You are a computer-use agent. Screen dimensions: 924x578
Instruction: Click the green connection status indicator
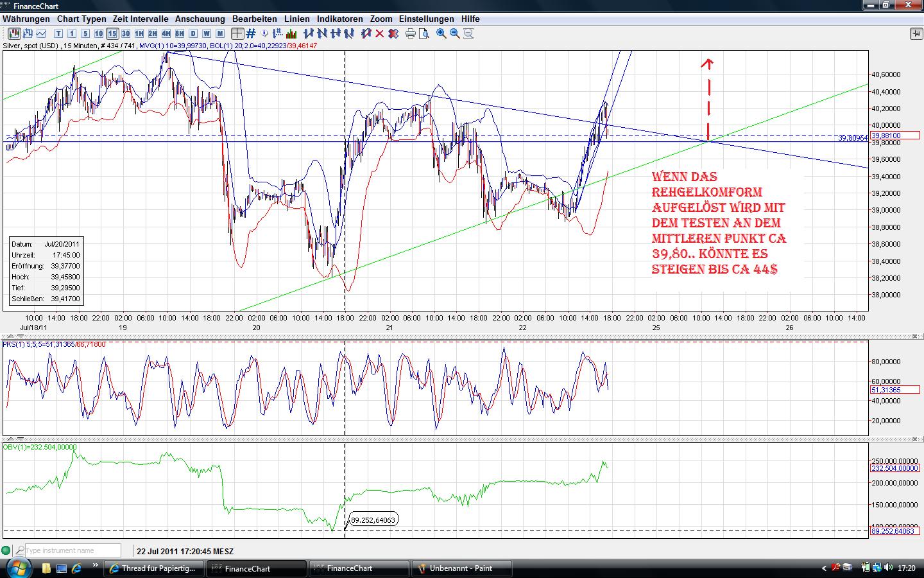[x=6, y=550]
